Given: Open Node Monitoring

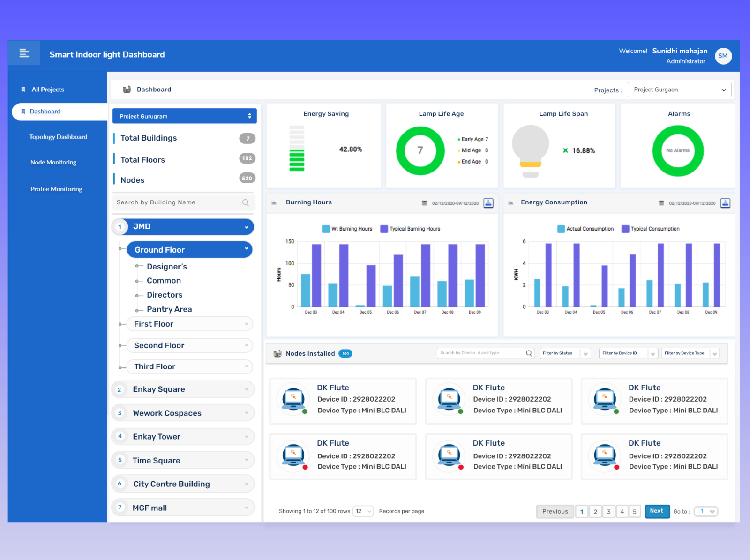Looking at the screenshot, I should click(x=53, y=162).
